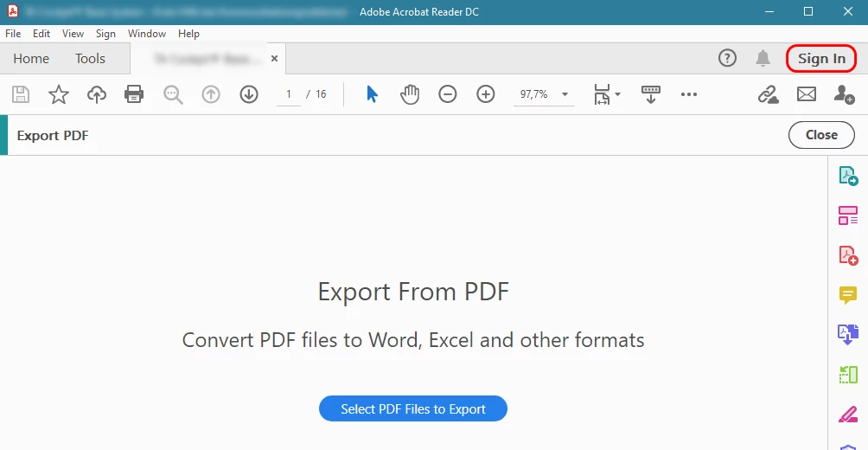Open Create PDF red sidebar icon

point(848,255)
